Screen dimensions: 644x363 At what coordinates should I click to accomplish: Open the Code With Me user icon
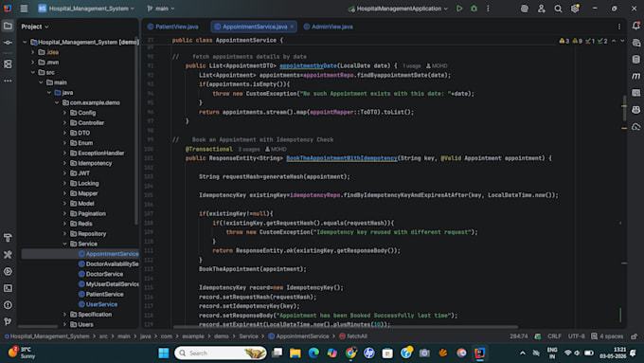pyautogui.click(x=542, y=9)
